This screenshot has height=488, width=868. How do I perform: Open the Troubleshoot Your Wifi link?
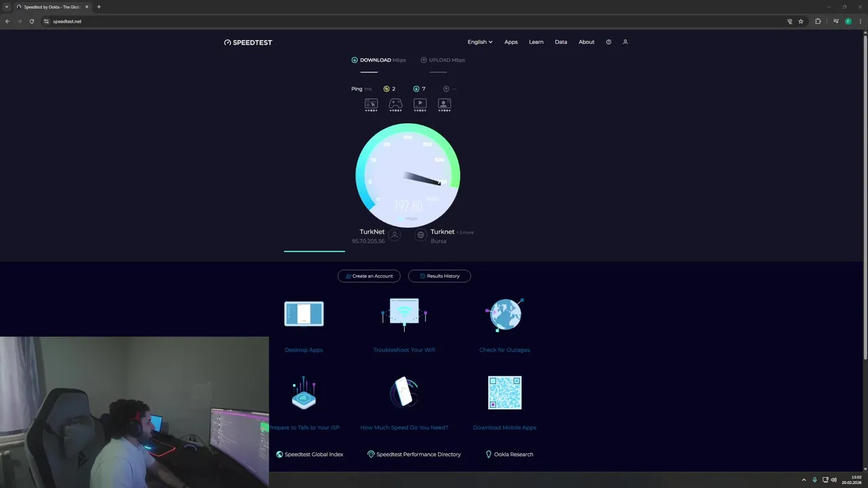[x=404, y=350]
